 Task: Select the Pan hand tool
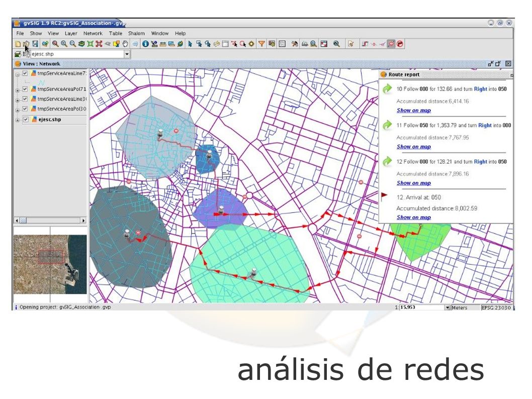pos(125,44)
